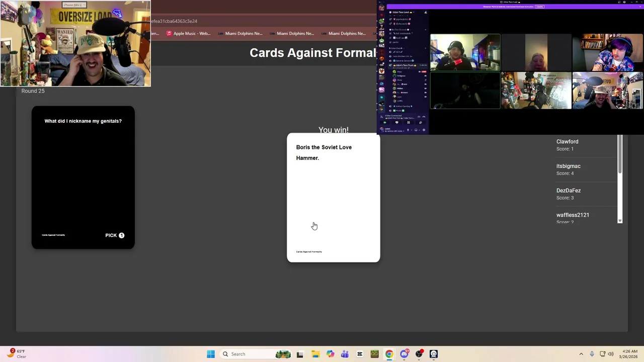Click the scoreboard scrollbar thumb

coord(620,154)
